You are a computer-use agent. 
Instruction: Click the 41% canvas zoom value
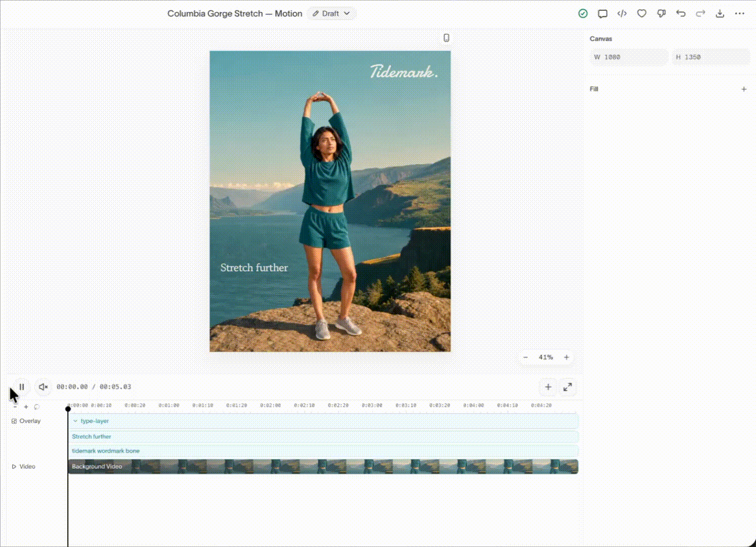coord(545,357)
